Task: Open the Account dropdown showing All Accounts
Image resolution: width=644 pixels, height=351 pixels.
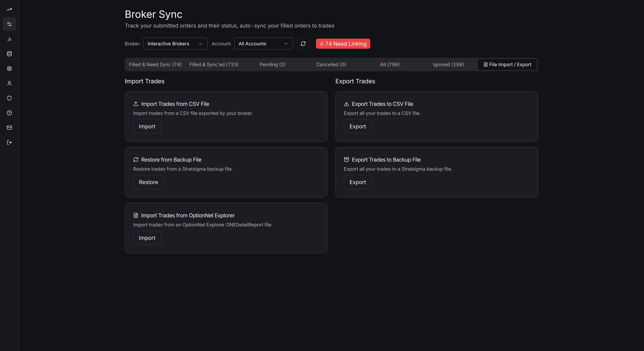Action: coord(264,44)
